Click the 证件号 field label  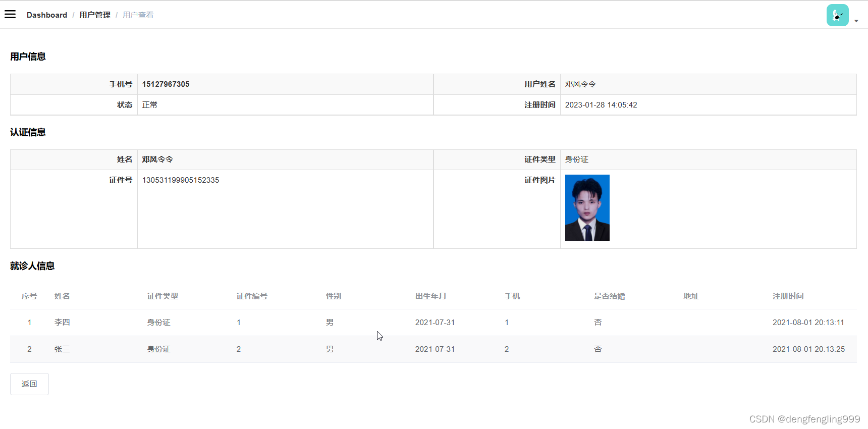coord(121,180)
